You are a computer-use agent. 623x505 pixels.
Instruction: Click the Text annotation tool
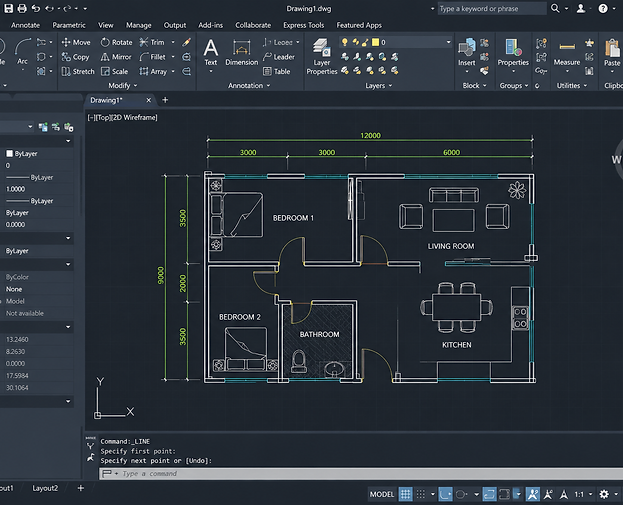tap(211, 52)
